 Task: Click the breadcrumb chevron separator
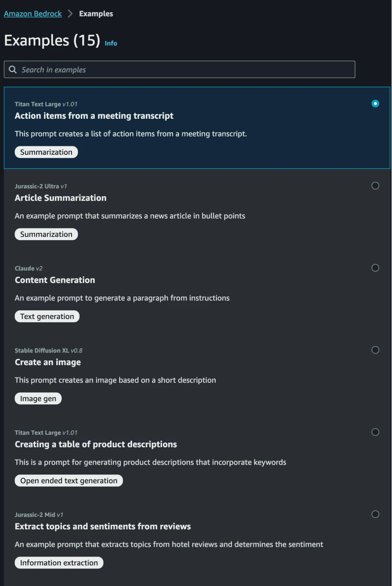(x=70, y=13)
